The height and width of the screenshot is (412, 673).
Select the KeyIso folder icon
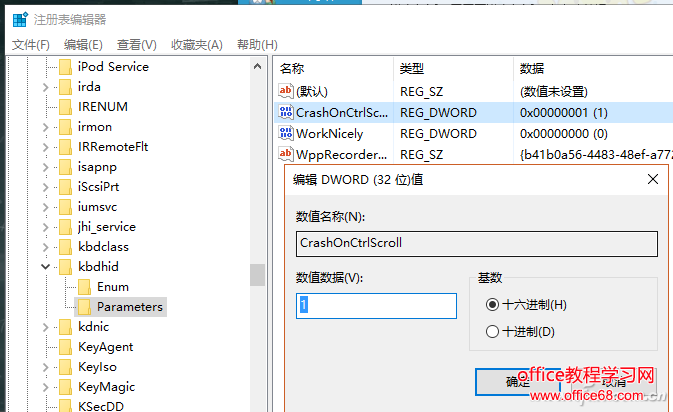[65, 367]
